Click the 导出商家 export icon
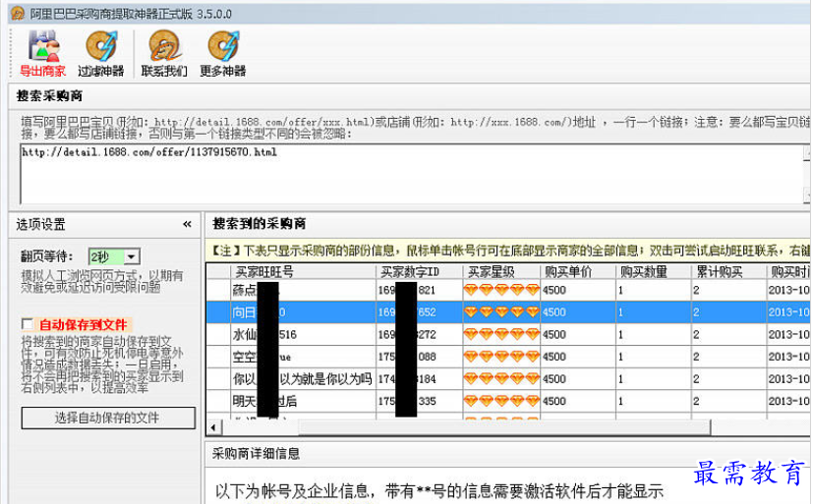Viewport: 813px width, 504px height. coord(42,53)
